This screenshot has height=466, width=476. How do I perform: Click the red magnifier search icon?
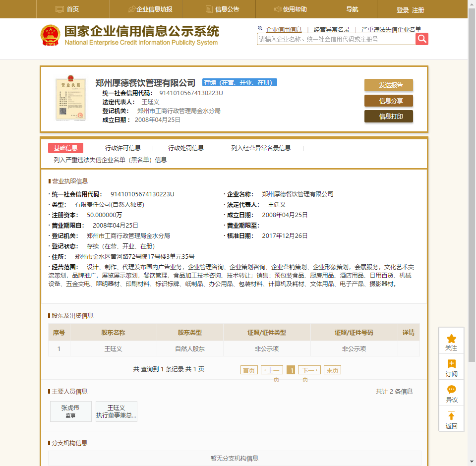pos(422,39)
